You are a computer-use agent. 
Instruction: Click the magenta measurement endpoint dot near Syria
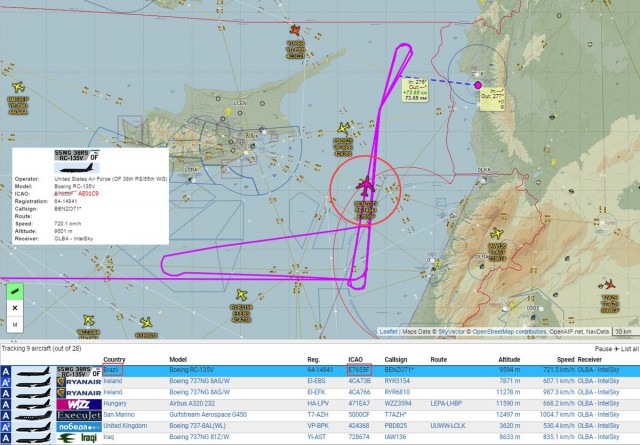[x=478, y=85]
